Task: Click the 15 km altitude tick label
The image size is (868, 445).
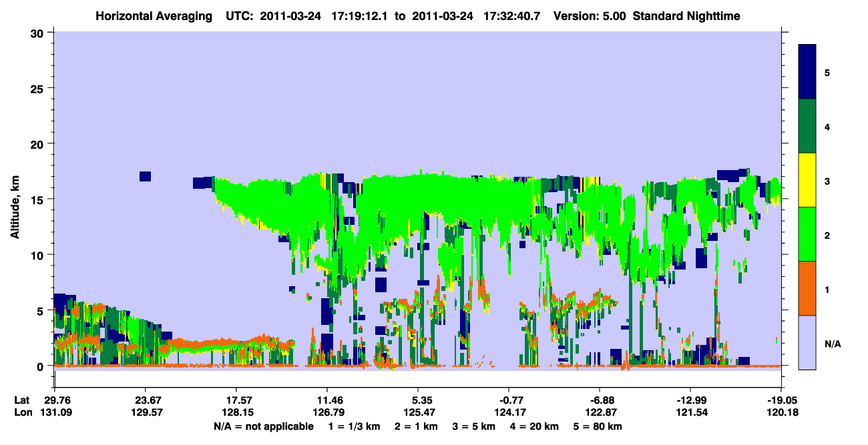Action: click(x=38, y=199)
